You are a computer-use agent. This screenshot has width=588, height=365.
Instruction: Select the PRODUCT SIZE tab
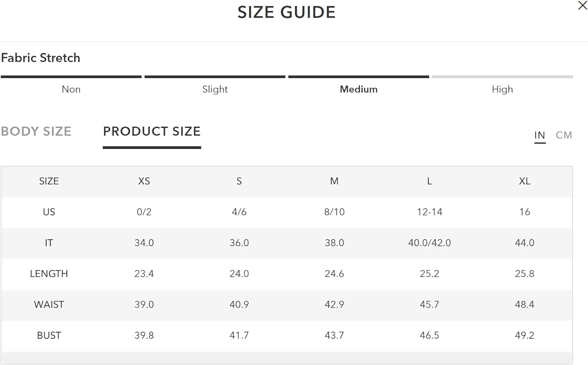click(152, 131)
